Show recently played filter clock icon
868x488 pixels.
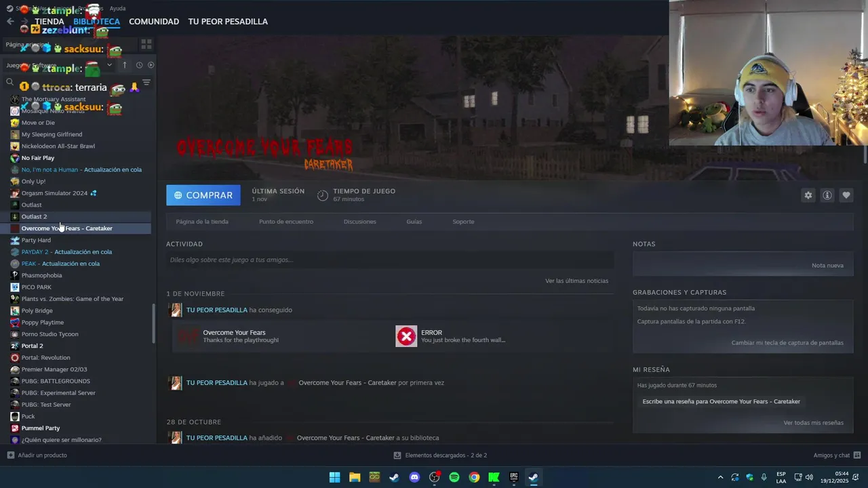(139, 65)
